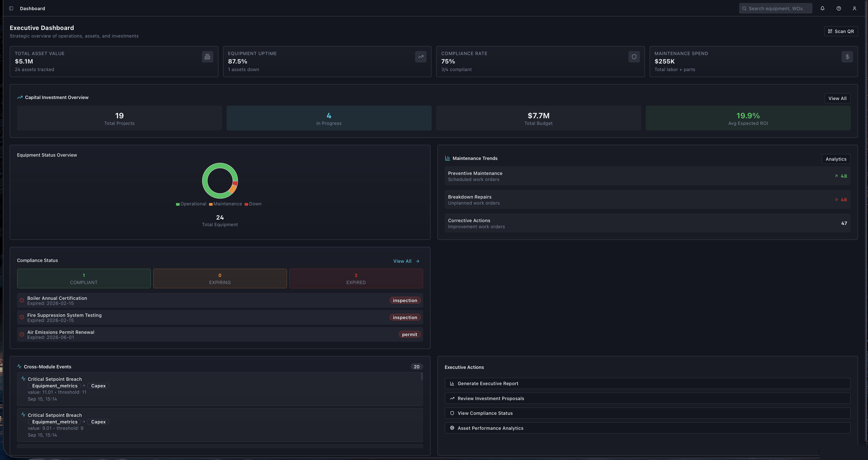Click the search magnifier icon
This screenshot has width=868, height=460.
pos(744,8)
